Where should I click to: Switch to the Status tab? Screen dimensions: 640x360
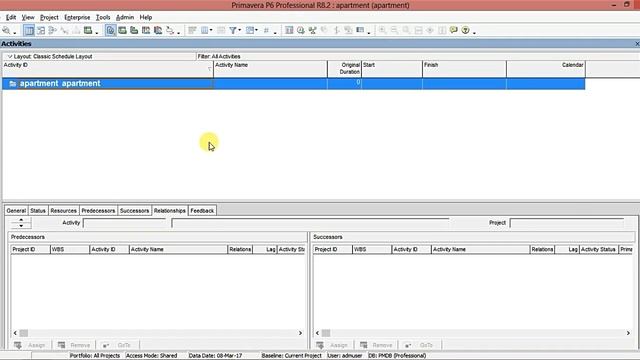(38, 211)
